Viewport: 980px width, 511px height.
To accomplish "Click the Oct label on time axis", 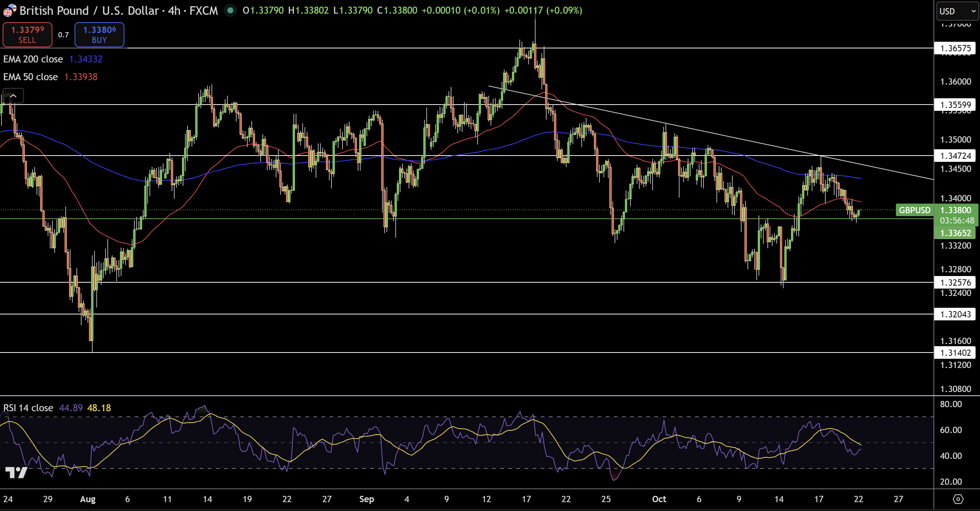I will point(659,499).
